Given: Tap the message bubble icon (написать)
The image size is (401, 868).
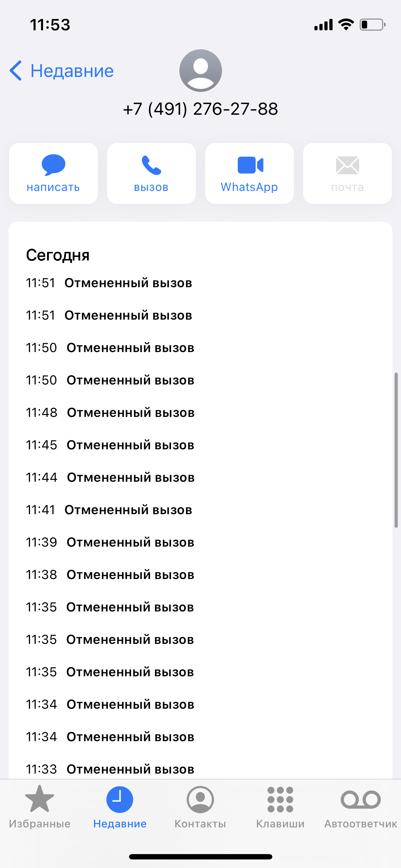Looking at the screenshot, I should click(x=53, y=165).
